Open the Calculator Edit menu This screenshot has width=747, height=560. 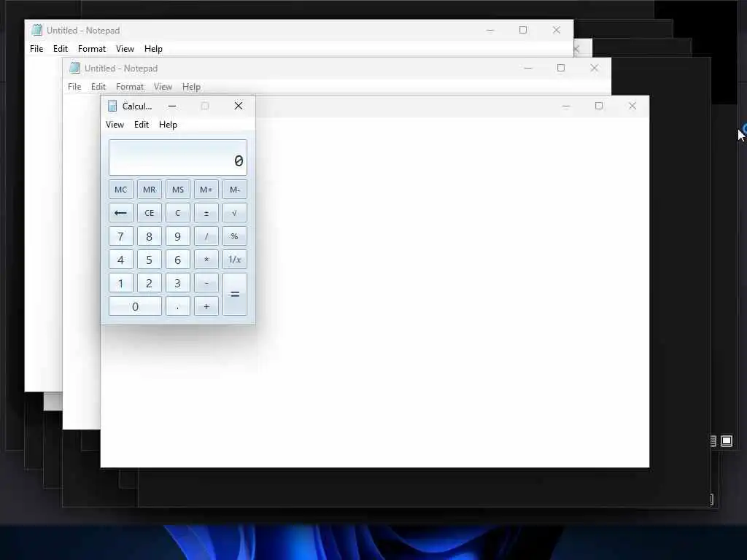click(x=142, y=125)
